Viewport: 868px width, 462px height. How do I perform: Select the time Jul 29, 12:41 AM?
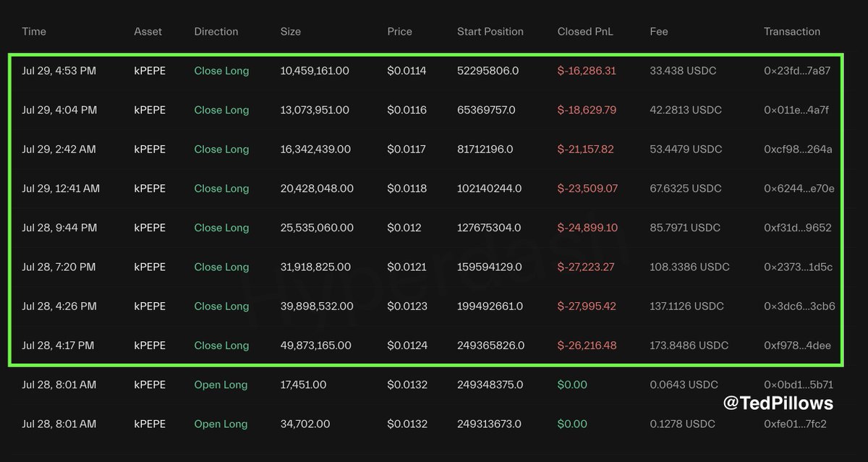click(61, 188)
